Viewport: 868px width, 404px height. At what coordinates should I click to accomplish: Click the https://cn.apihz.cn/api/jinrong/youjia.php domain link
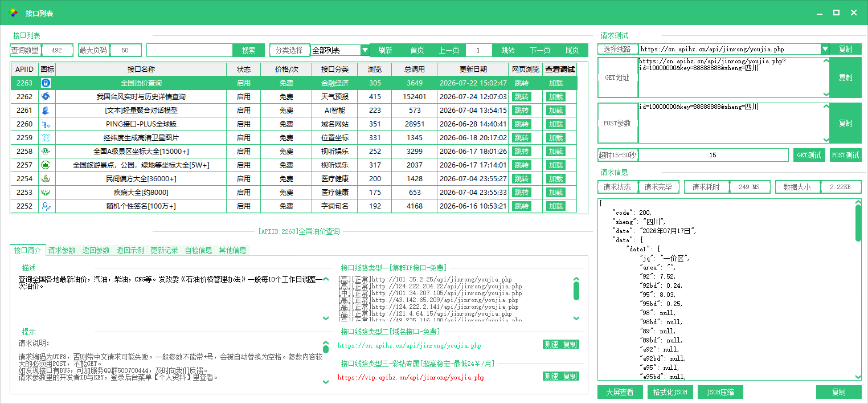409,345
